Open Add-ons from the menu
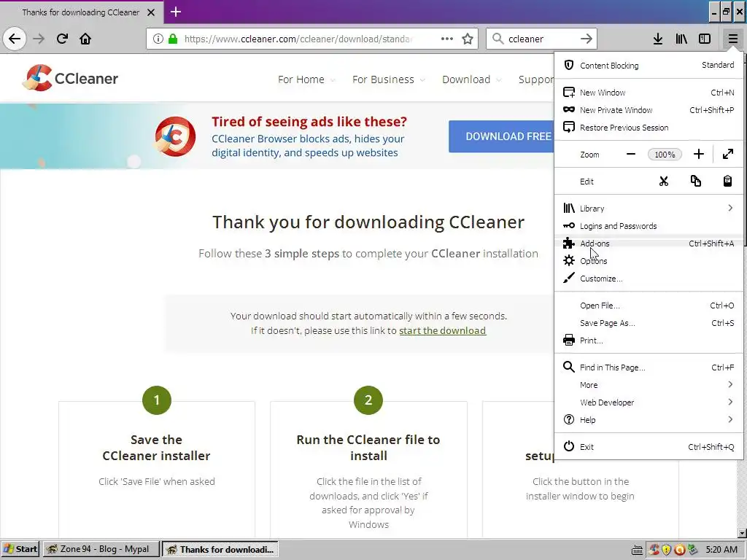Image resolution: width=747 pixels, height=560 pixels. 649,244
